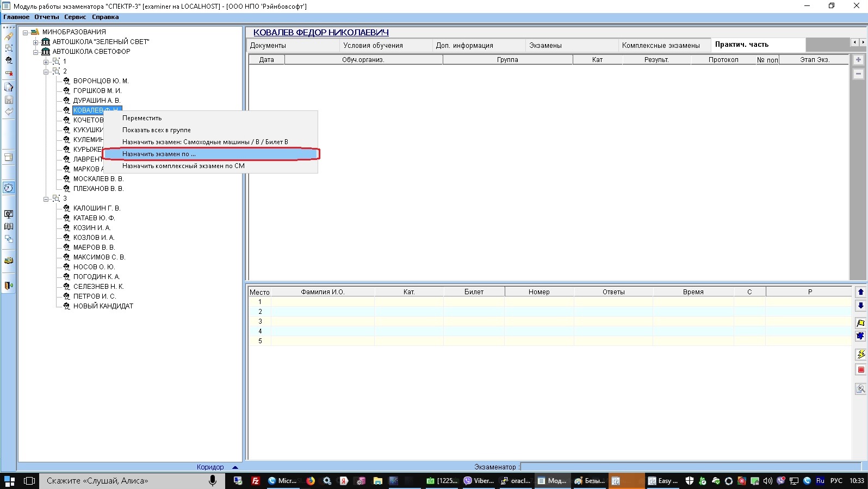The image size is (868, 489).
Task: Open the Сервис menu
Action: pyautogui.click(x=75, y=17)
